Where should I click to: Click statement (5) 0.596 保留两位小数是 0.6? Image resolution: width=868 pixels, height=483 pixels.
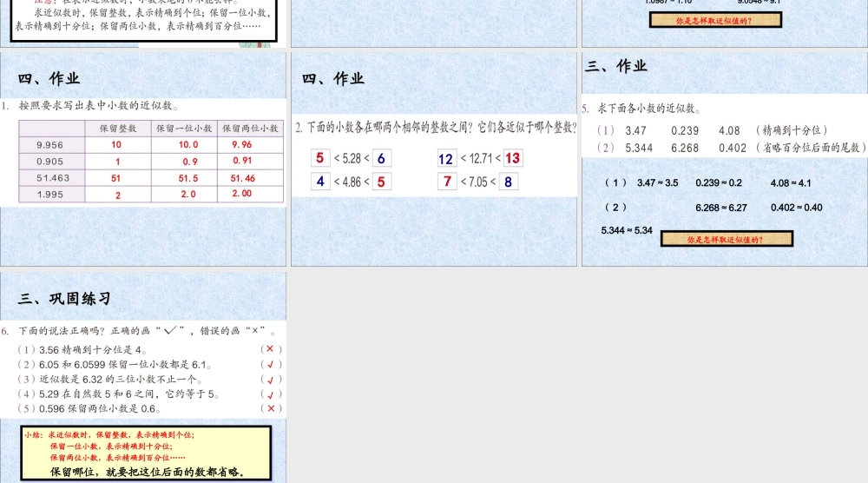click(x=89, y=409)
